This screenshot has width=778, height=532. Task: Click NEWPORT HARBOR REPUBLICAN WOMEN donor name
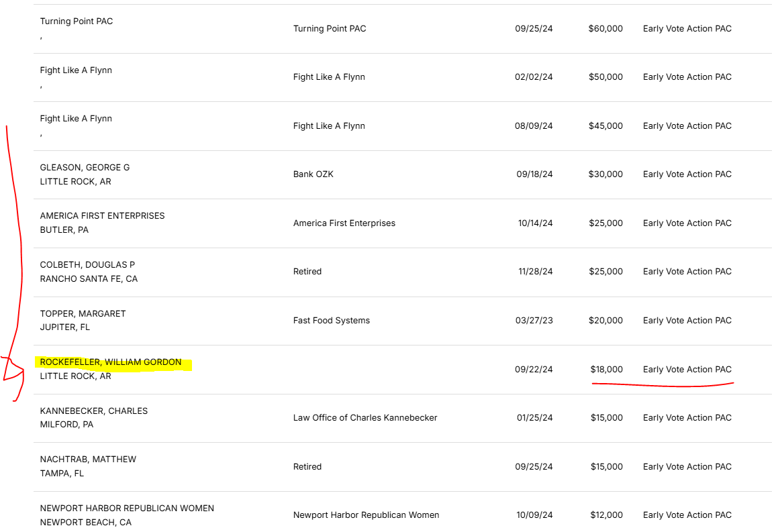click(127, 509)
